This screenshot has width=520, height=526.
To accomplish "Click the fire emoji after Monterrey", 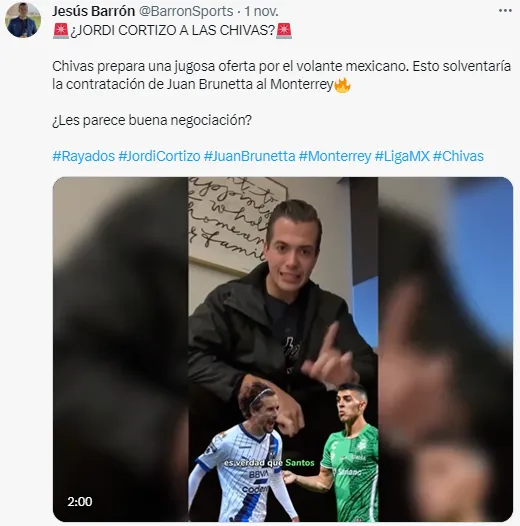I will (x=342, y=85).
